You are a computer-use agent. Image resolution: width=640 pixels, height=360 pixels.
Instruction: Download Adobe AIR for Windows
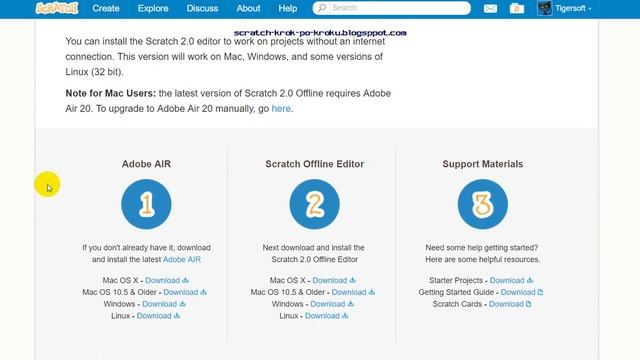click(x=164, y=304)
